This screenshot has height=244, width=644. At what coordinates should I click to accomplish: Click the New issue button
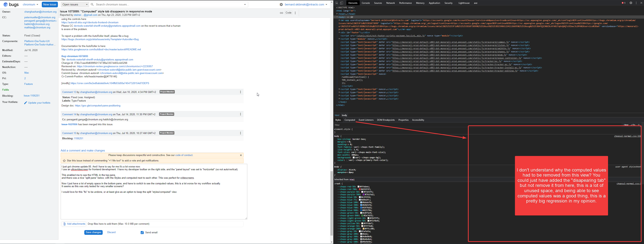coord(50,5)
